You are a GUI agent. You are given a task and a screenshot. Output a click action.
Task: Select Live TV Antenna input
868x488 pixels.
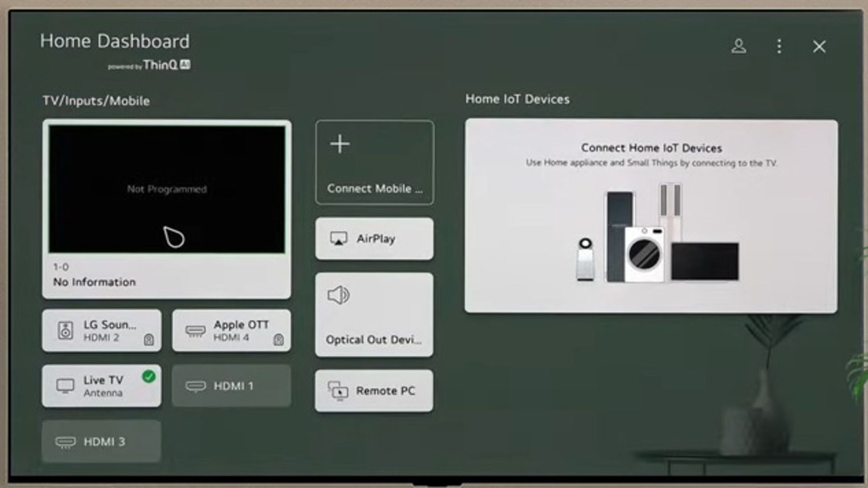(101, 386)
